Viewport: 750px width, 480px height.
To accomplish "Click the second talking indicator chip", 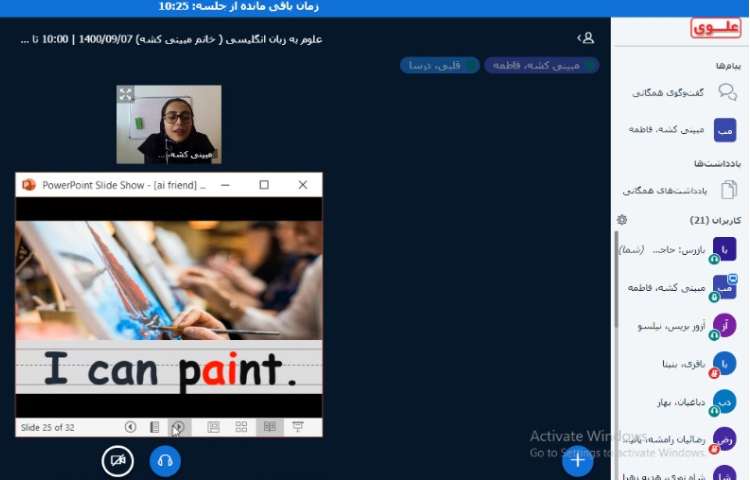I will [440, 65].
